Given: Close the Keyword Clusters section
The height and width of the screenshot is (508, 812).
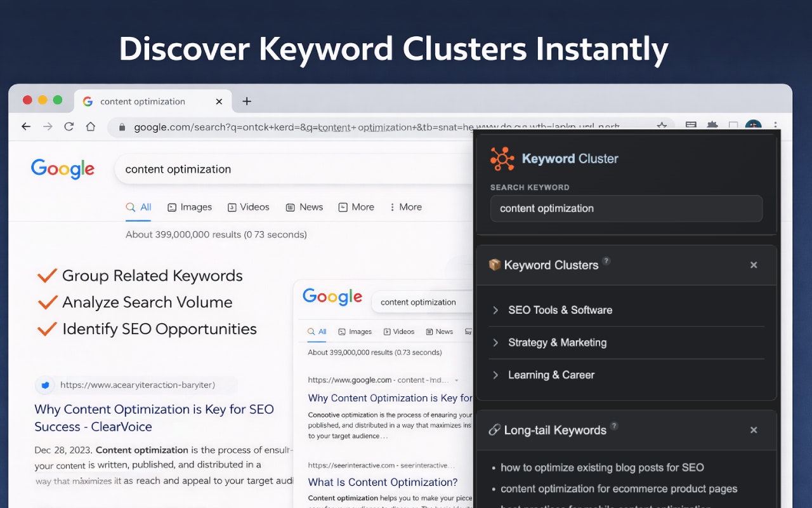Looking at the screenshot, I should (x=754, y=265).
